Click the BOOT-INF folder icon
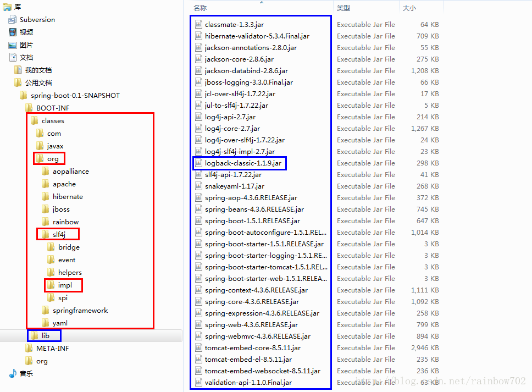This screenshot has width=532, height=392. pos(29,108)
